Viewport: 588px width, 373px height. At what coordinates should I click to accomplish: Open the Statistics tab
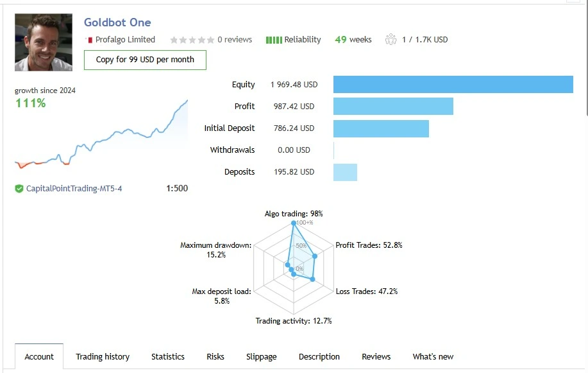tap(168, 357)
